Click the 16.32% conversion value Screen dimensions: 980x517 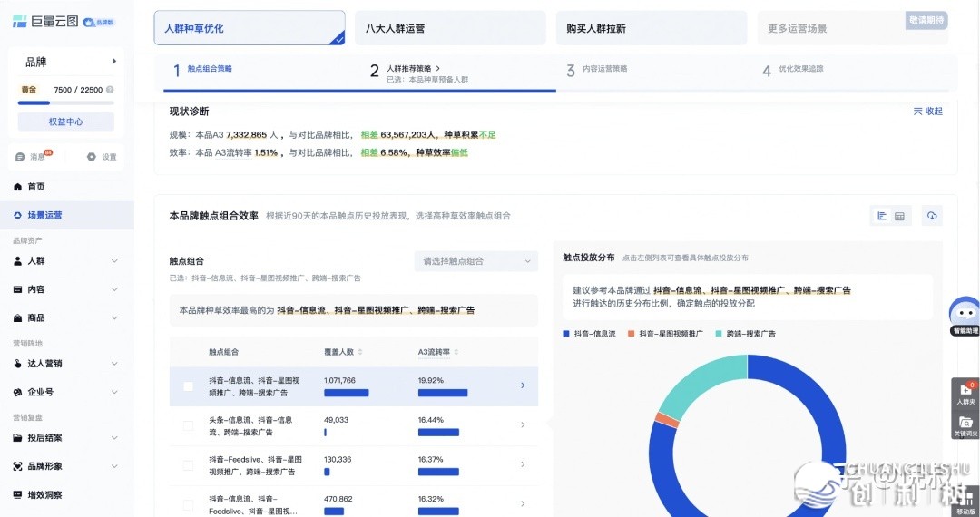pos(431,499)
